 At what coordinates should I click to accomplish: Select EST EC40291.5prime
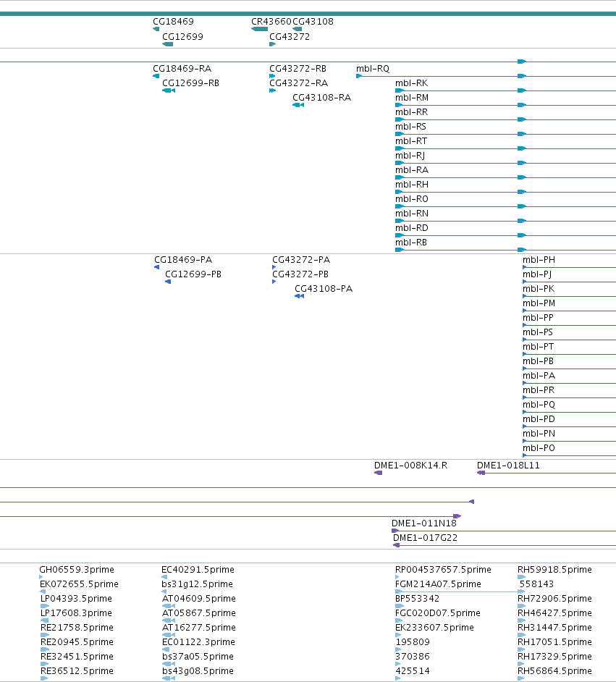pyautogui.click(x=198, y=569)
